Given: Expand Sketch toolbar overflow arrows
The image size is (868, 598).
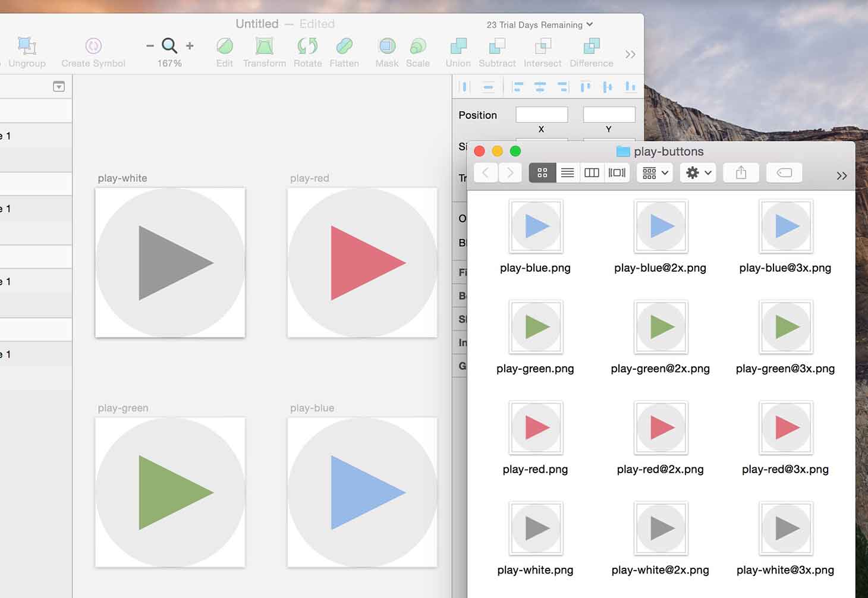Looking at the screenshot, I should click(630, 54).
